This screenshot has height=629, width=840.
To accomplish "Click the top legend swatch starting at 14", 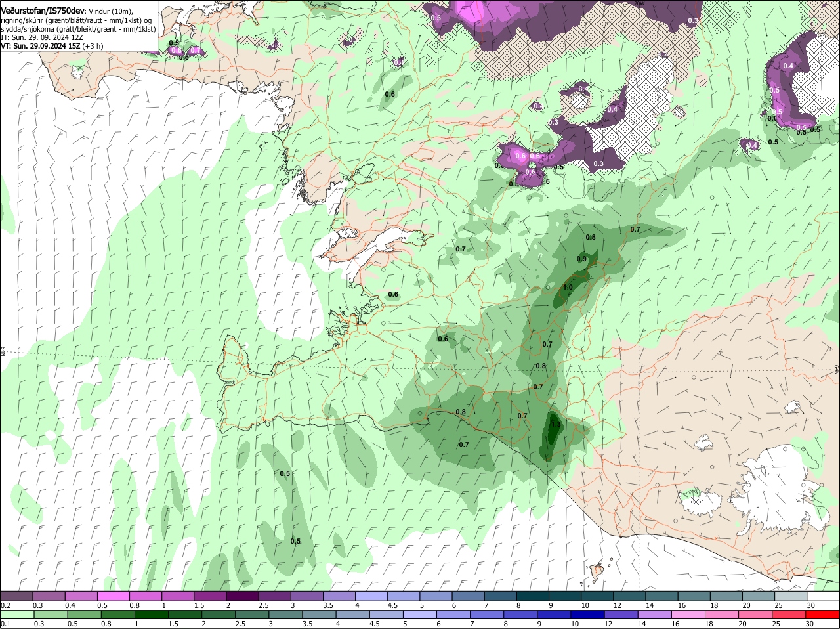I will coord(660,596).
